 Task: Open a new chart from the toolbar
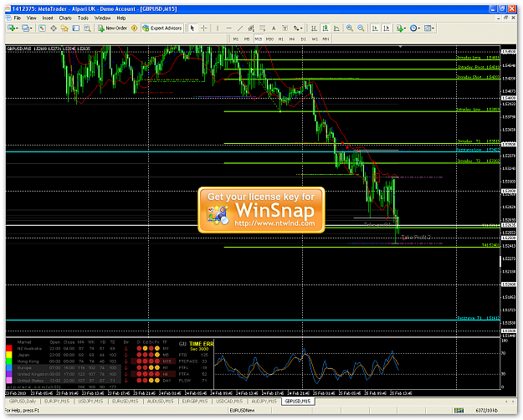(x=12, y=28)
